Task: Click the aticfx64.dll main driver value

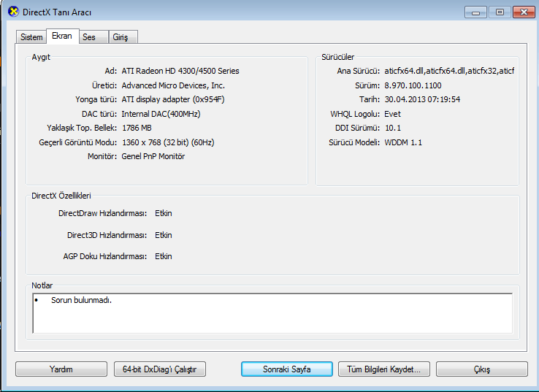Action: tap(449, 71)
